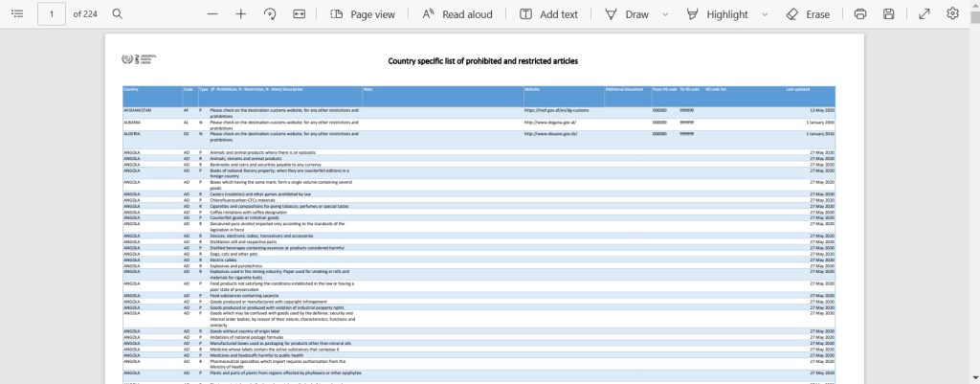Viewport: 980px width, 384px height.
Task: Click 'Chlorofluorocarbon-CFCs materials' row text
Action: (242, 200)
